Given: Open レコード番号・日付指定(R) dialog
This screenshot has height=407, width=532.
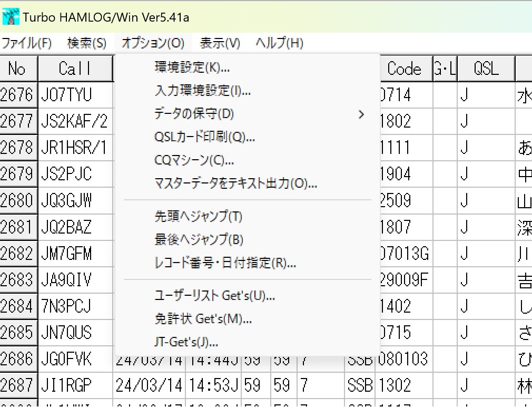Looking at the screenshot, I should 225,263.
